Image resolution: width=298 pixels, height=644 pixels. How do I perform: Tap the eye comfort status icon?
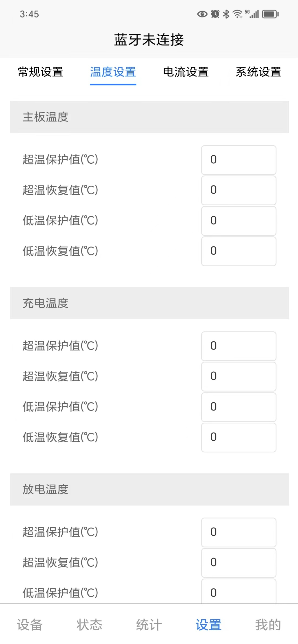202,14
